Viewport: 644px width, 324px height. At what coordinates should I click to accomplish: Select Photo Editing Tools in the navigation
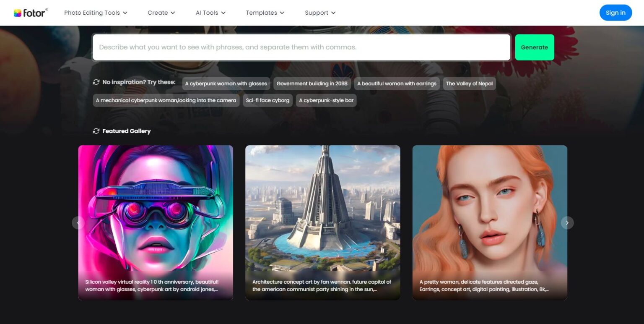[x=95, y=13]
